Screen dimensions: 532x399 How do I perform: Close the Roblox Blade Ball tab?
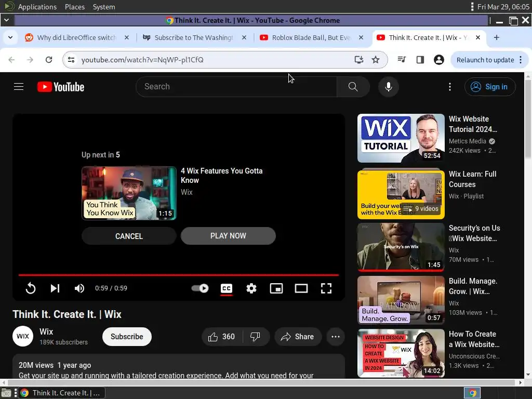[x=361, y=37]
